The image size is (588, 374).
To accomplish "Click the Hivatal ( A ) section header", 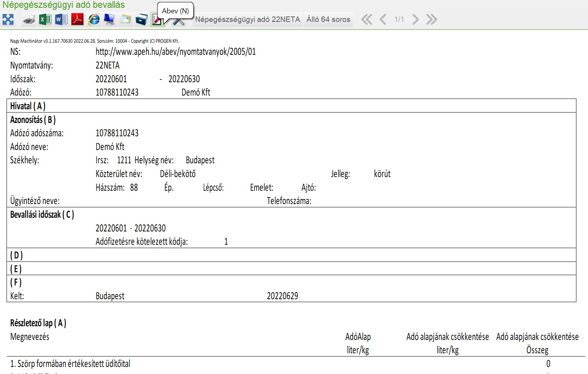I will coord(28,106).
